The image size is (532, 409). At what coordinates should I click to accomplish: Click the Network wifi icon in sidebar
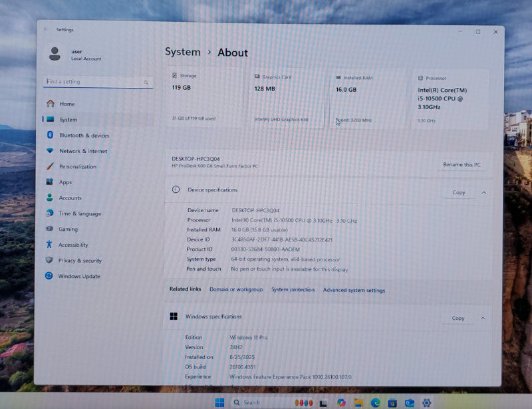[x=50, y=150]
